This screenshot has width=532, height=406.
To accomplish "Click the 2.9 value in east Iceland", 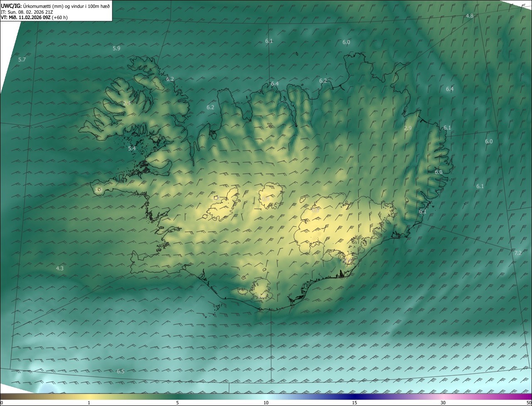I will (x=408, y=128).
